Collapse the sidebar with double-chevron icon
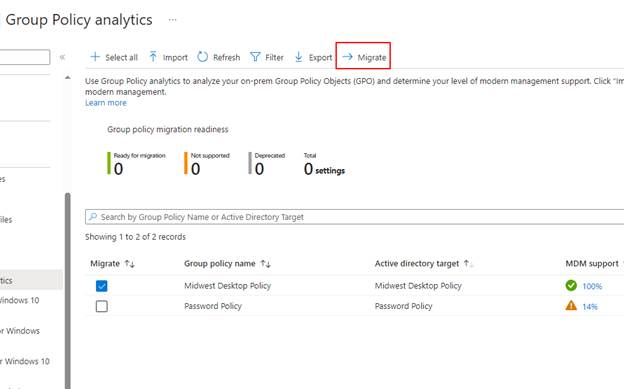 coord(62,57)
